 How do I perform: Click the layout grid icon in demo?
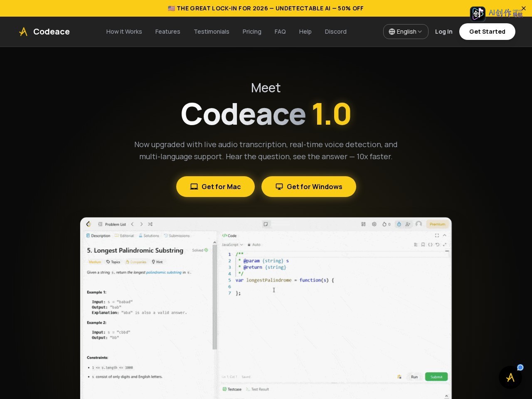point(363,224)
